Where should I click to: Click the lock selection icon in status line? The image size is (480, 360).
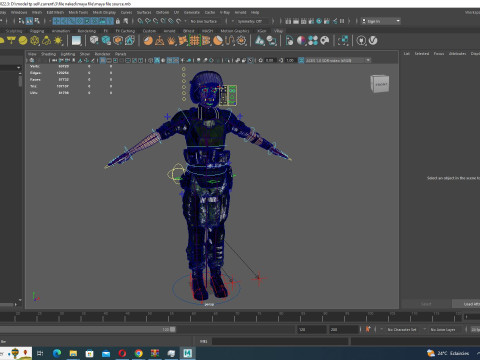tap(117, 21)
